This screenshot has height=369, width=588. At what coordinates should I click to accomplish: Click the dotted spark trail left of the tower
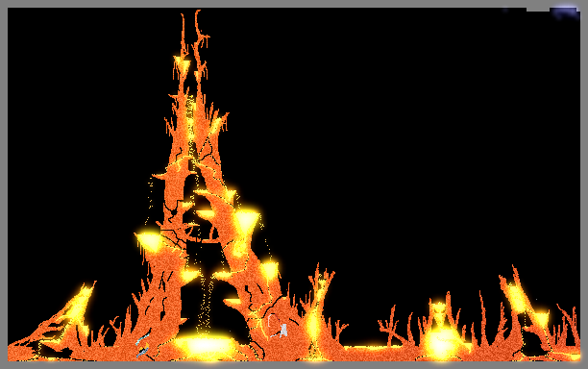150,199
